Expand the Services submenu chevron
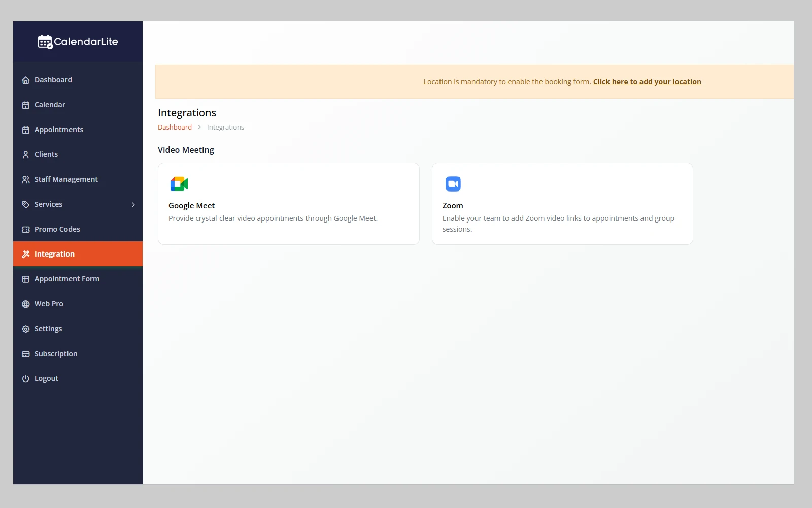The width and height of the screenshot is (812, 508). pos(133,205)
